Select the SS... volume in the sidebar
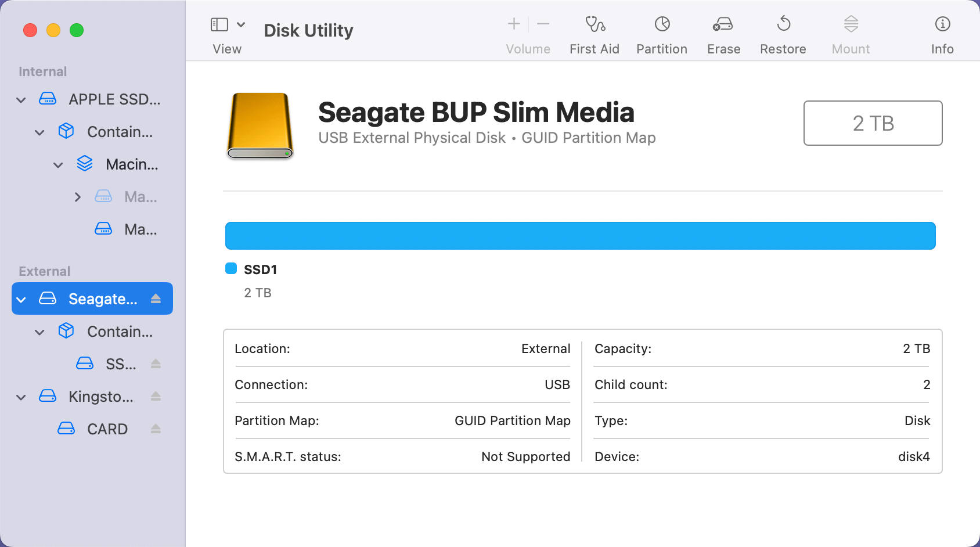 [120, 364]
